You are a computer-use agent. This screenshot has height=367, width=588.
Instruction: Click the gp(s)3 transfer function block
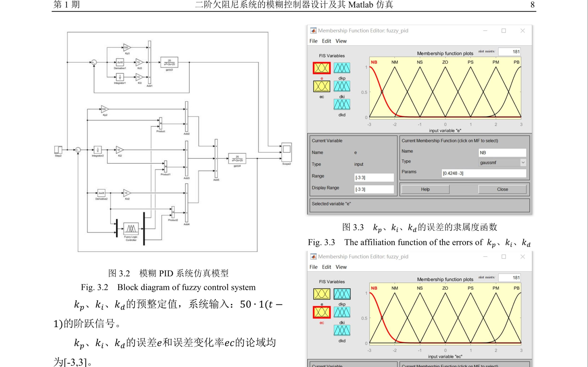(169, 62)
